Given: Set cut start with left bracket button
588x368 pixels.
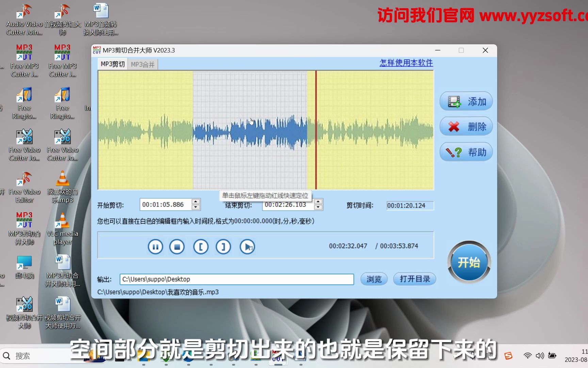Looking at the screenshot, I should click(201, 247).
